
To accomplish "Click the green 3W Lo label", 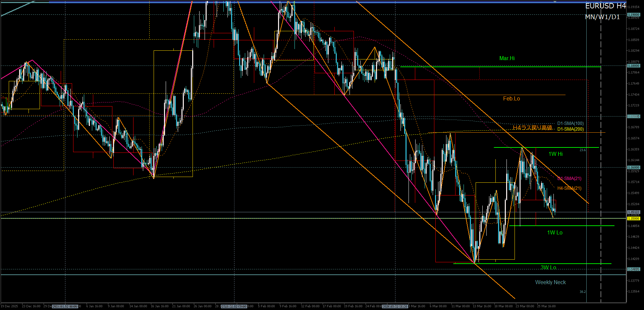I will (x=548, y=267).
